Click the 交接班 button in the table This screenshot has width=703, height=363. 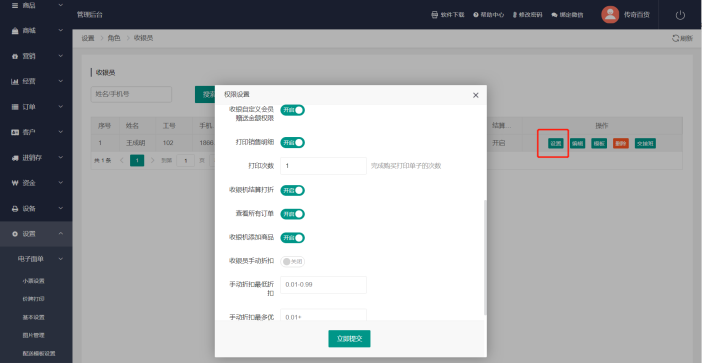click(645, 143)
